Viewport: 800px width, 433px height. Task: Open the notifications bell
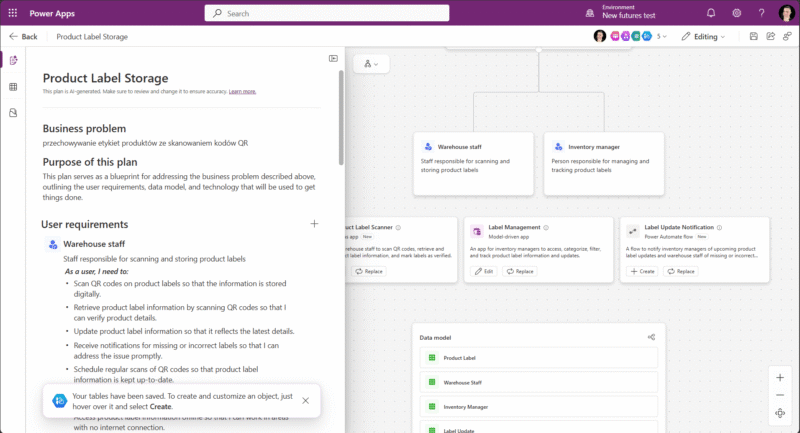point(711,13)
